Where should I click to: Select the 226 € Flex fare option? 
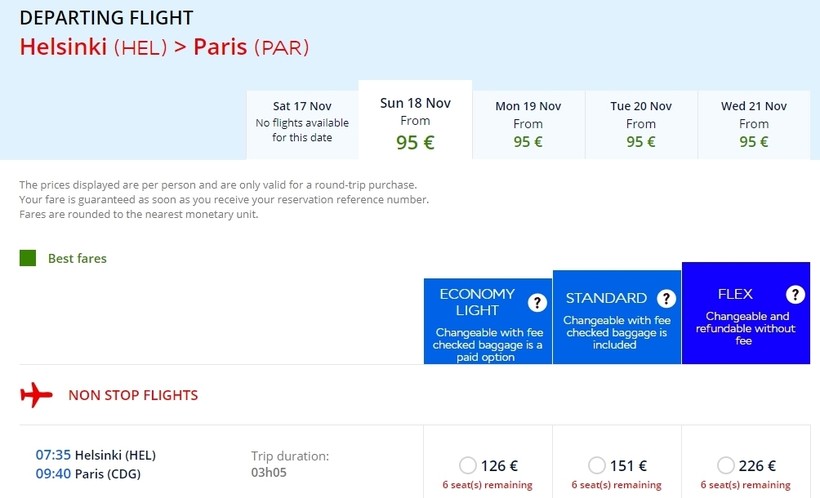pyautogui.click(x=727, y=465)
